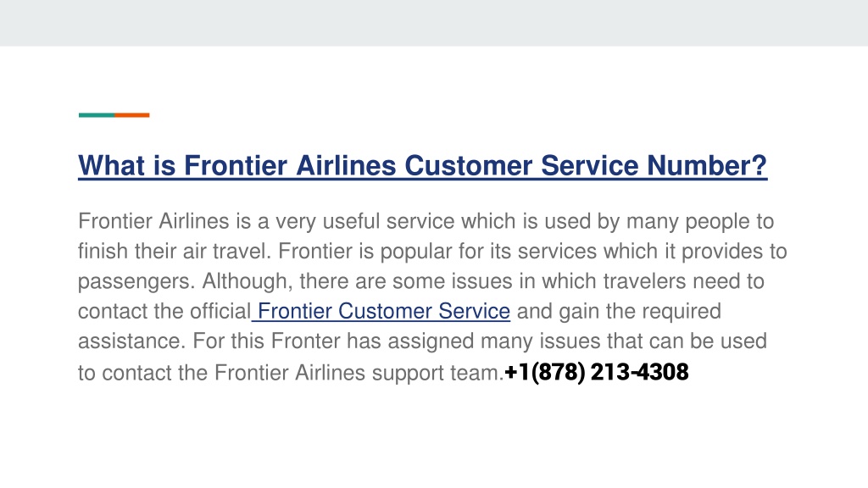This screenshot has width=868, height=488.
Task: Click the word 'Airlines' in the heading
Action: pos(346,165)
